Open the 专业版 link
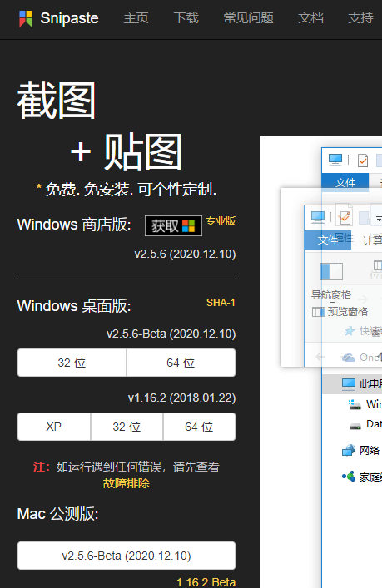Image resolution: width=382 pixels, height=588 pixels. point(221,221)
